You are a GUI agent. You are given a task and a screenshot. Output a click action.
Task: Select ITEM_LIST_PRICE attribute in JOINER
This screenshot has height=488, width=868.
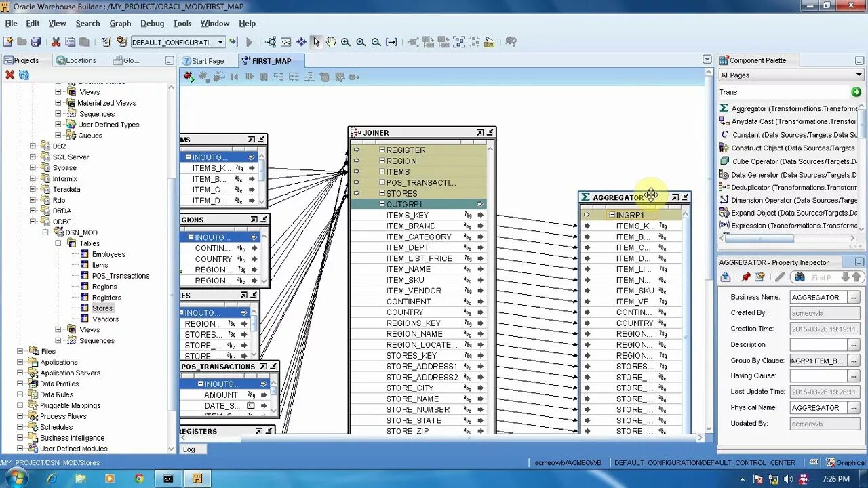coord(418,258)
